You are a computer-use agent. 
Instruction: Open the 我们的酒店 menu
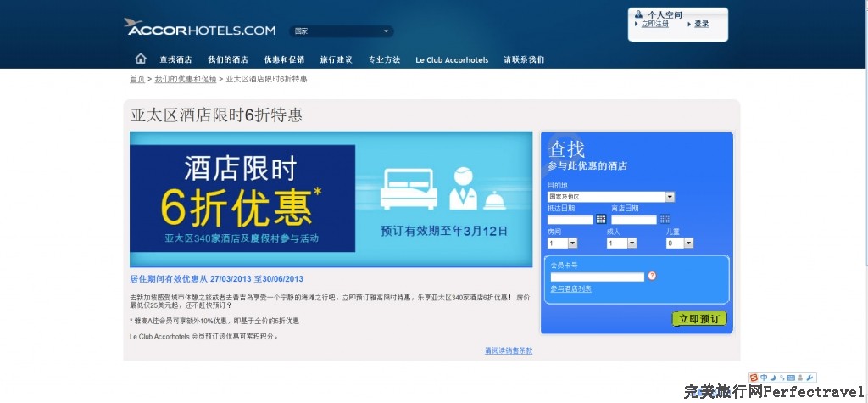(228, 60)
